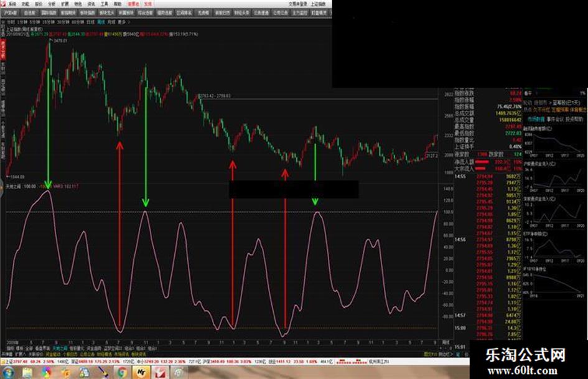Switch chart to 分时 period
The width and height of the screenshot is (588, 379).
click(10, 22)
